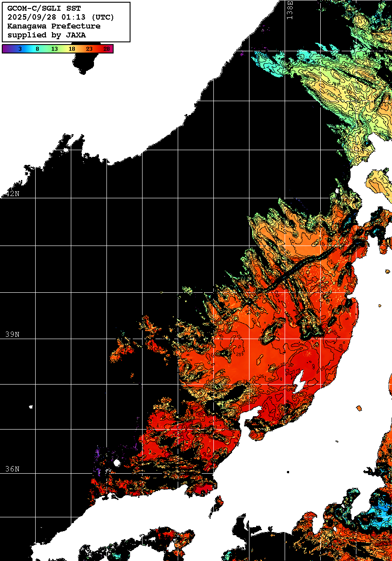Click the 2025/09/28 01:13 (UTC) timestamp
The image size is (392, 561).
[x=61, y=17]
